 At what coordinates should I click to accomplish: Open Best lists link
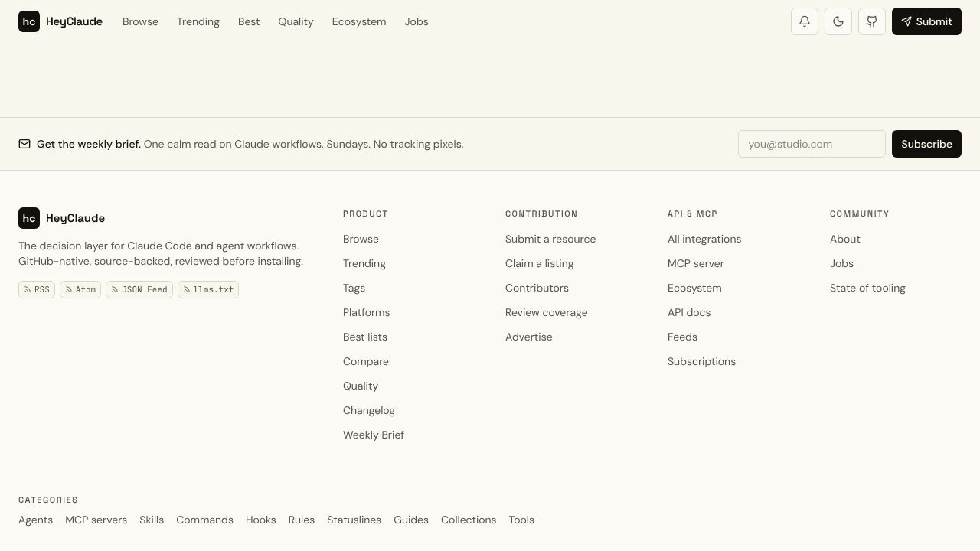[x=365, y=337]
